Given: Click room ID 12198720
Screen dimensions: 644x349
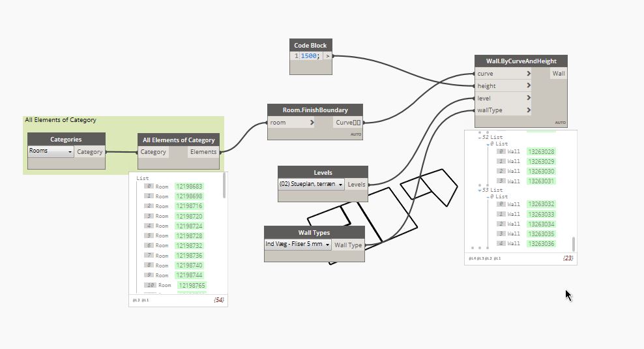Looking at the screenshot, I should coord(189,216).
